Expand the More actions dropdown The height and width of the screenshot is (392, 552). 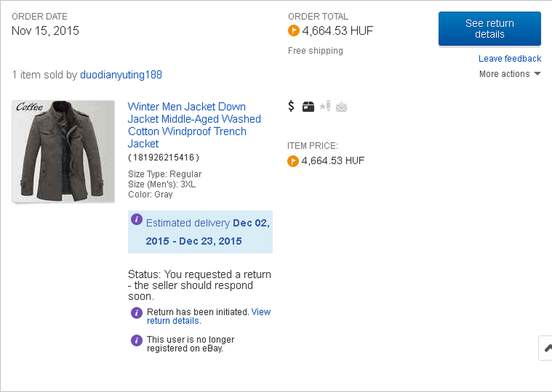click(x=510, y=74)
